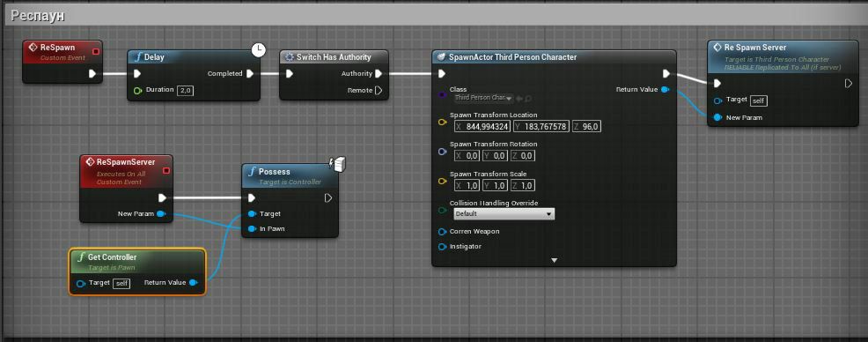
Task: Click Location X field 844,994324
Action: click(482, 127)
